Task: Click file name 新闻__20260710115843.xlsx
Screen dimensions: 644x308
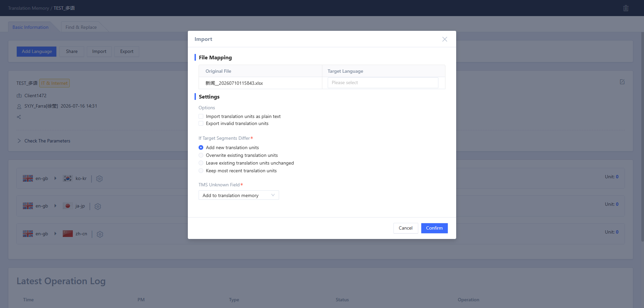Action: click(234, 83)
